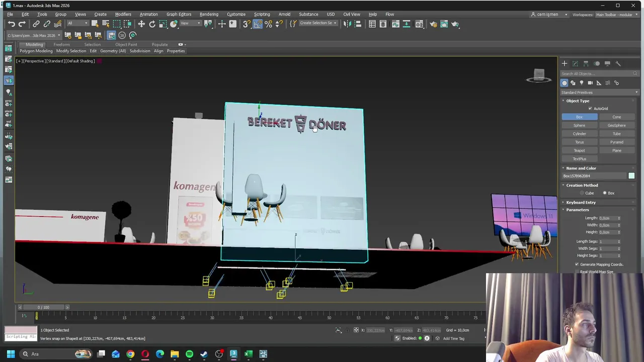Activate the Select and Rotate tool
Screen dimensions: 644x362
[152, 24]
